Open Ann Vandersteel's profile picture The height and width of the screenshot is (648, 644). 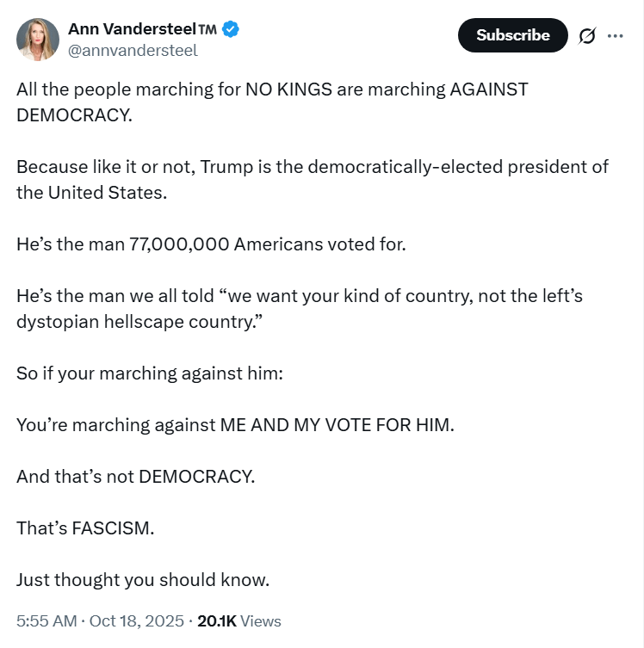pos(38,39)
